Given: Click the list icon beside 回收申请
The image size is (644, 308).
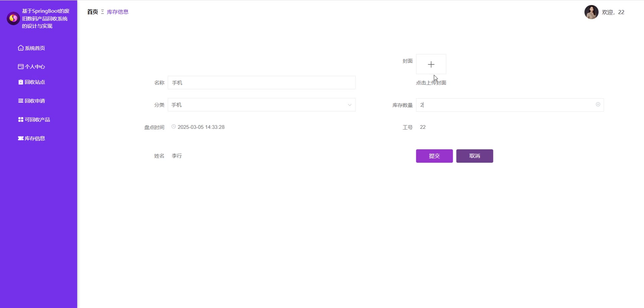Looking at the screenshot, I should click(21, 101).
